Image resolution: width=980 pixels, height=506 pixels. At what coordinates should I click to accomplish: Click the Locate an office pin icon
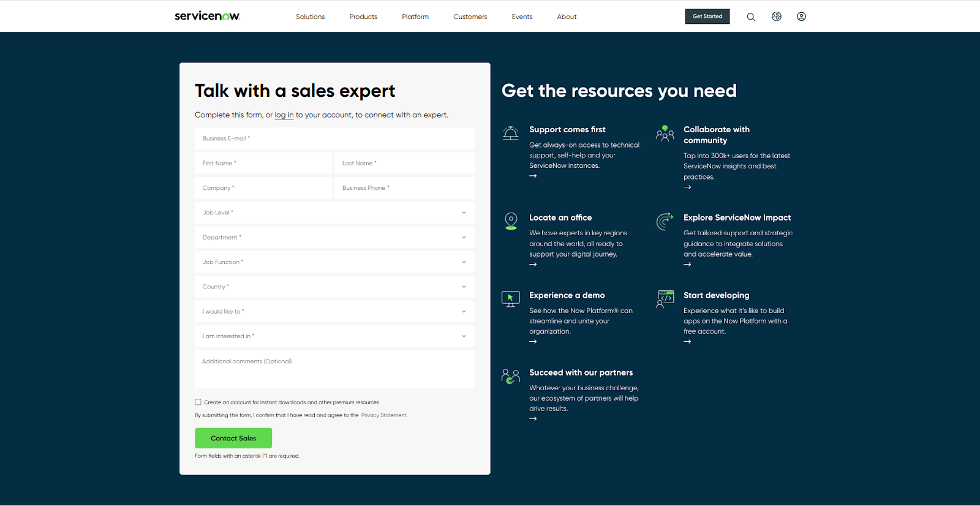tap(511, 221)
